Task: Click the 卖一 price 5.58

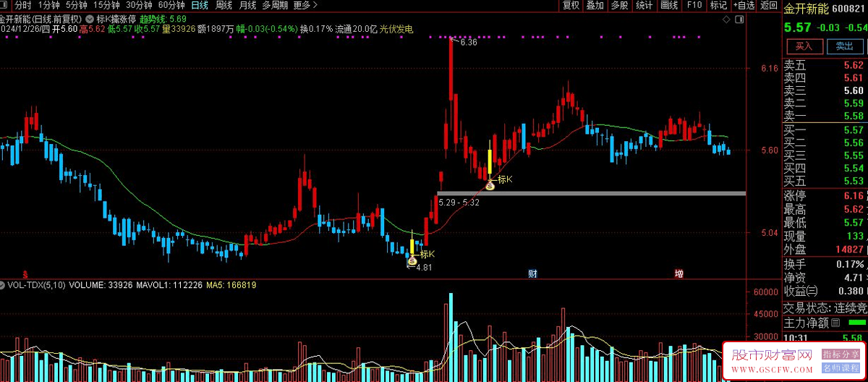Action: point(854,116)
